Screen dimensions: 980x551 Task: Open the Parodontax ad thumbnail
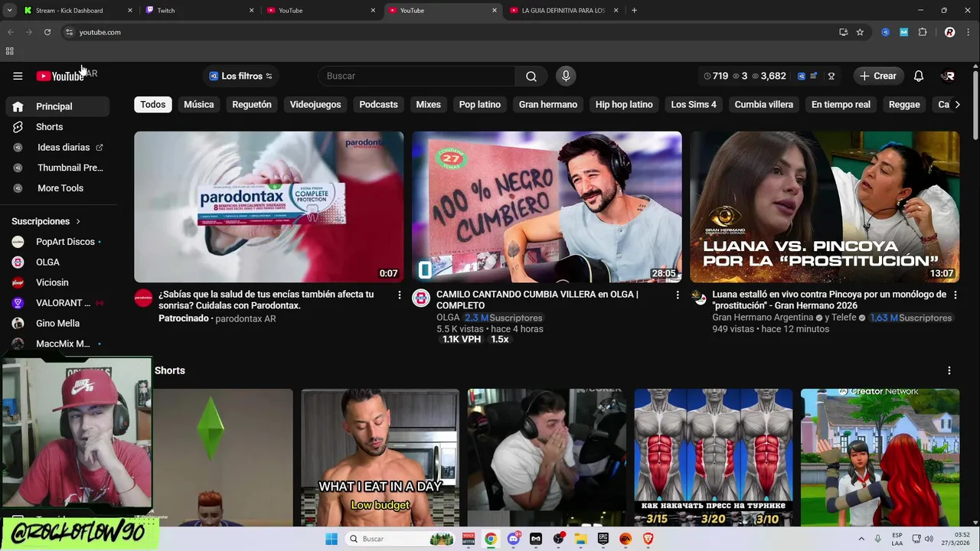269,207
